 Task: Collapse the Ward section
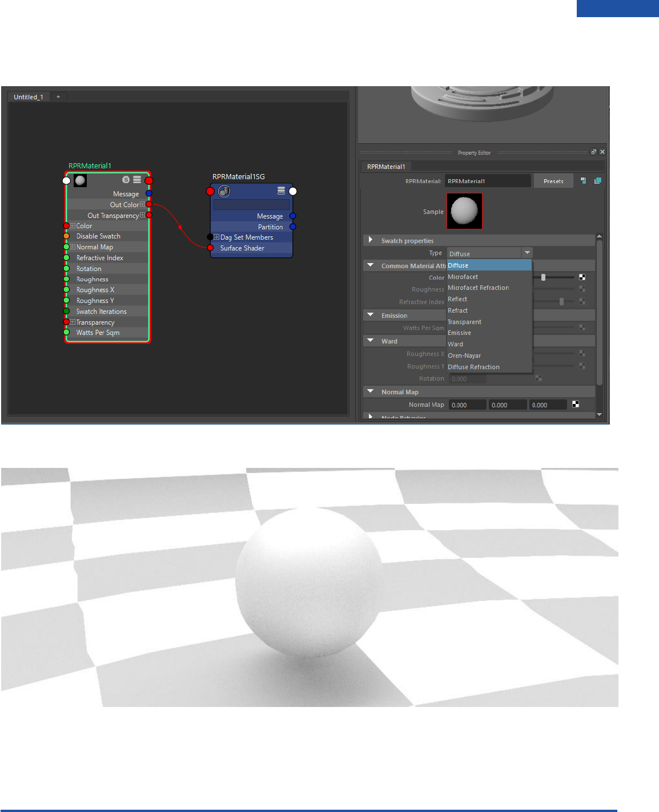(371, 341)
